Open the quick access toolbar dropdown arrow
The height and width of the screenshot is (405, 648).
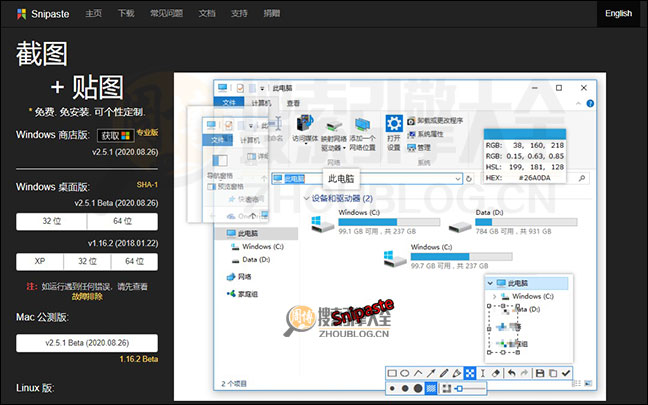[x=262, y=88]
